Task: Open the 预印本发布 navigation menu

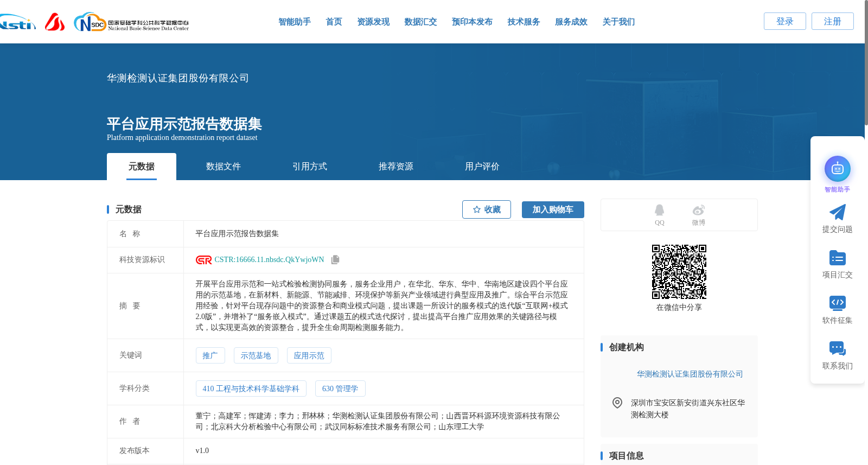Action: point(472,22)
